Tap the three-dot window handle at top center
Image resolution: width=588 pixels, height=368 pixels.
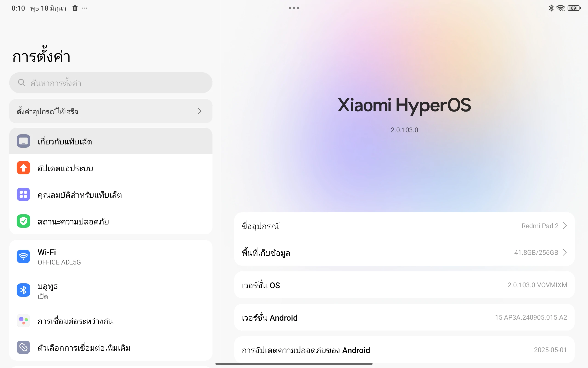pyautogui.click(x=294, y=8)
